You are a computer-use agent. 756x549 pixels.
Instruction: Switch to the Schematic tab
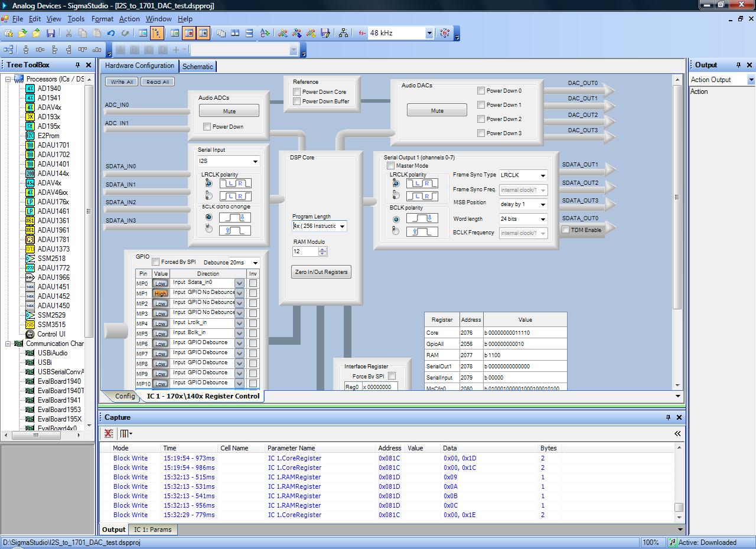click(197, 67)
